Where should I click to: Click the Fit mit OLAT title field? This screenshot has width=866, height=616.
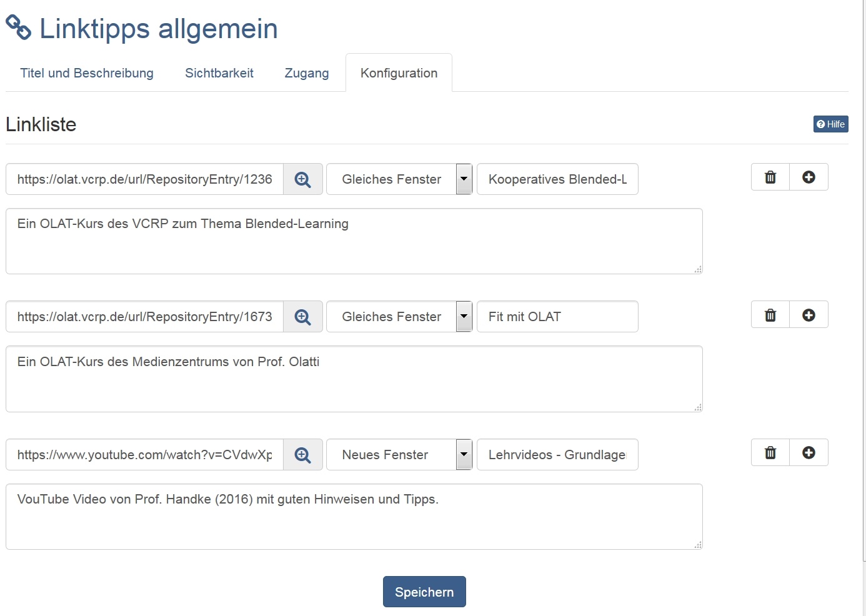coord(557,317)
